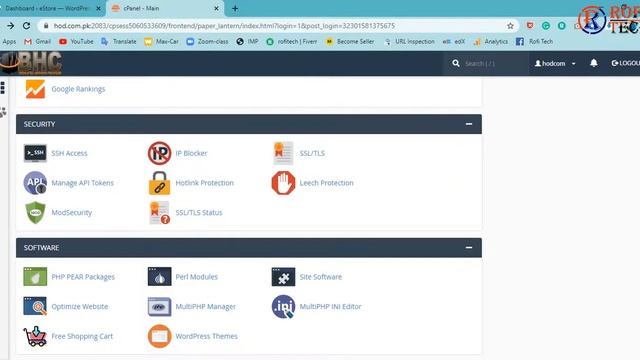Open the SSH Access icon
This screenshot has width=640, height=360.
click(x=35, y=153)
